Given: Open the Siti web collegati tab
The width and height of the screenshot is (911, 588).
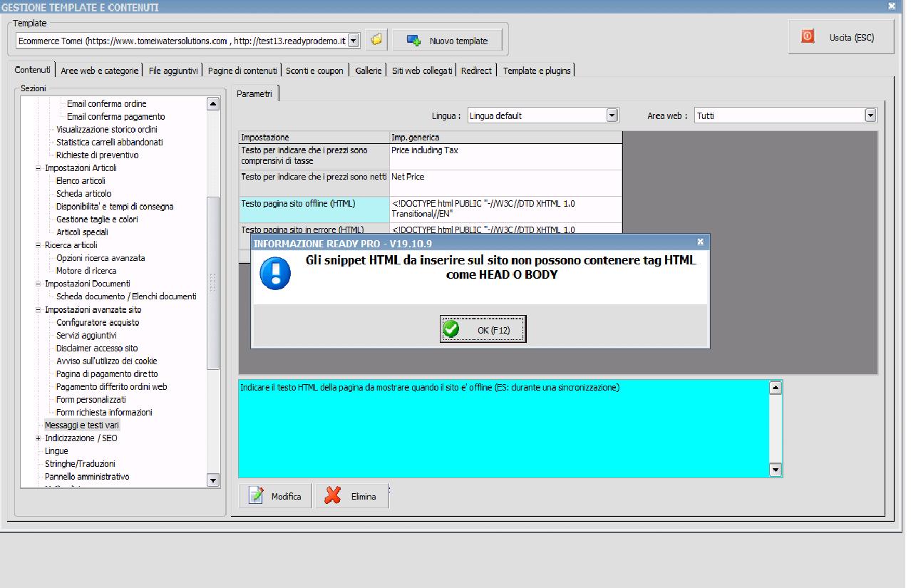Looking at the screenshot, I should [422, 71].
